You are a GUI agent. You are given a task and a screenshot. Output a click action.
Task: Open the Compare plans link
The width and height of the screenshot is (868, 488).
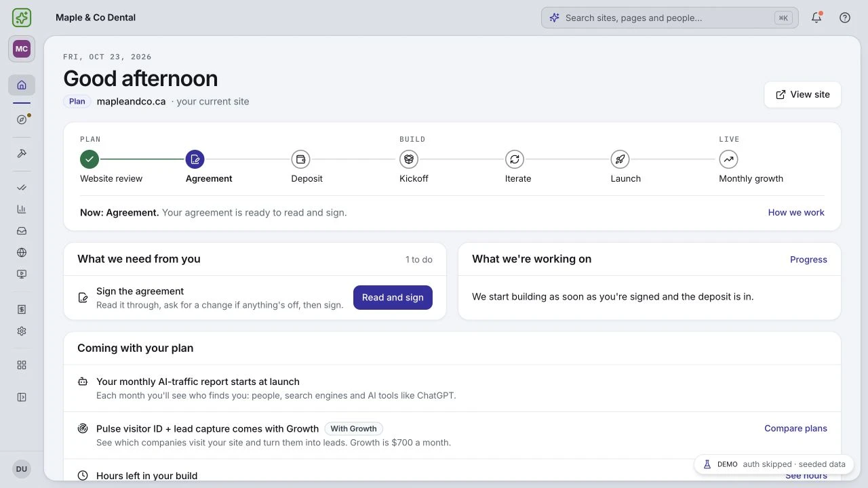click(795, 428)
